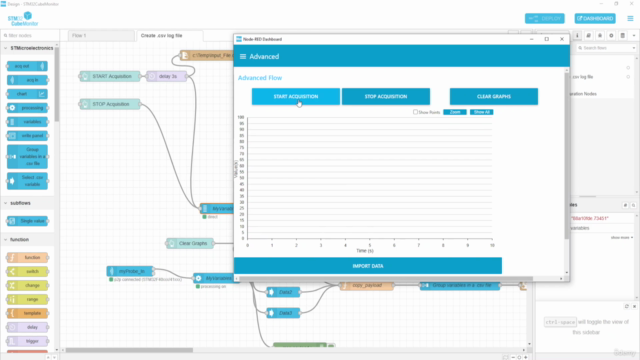Select the acq out palette node
640x360 pixels.
27,66
